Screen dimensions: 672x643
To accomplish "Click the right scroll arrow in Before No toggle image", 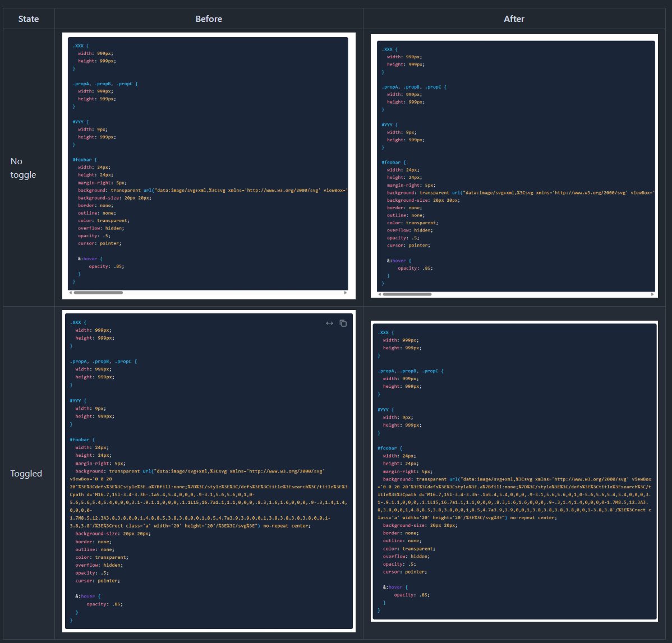I will click(346, 293).
